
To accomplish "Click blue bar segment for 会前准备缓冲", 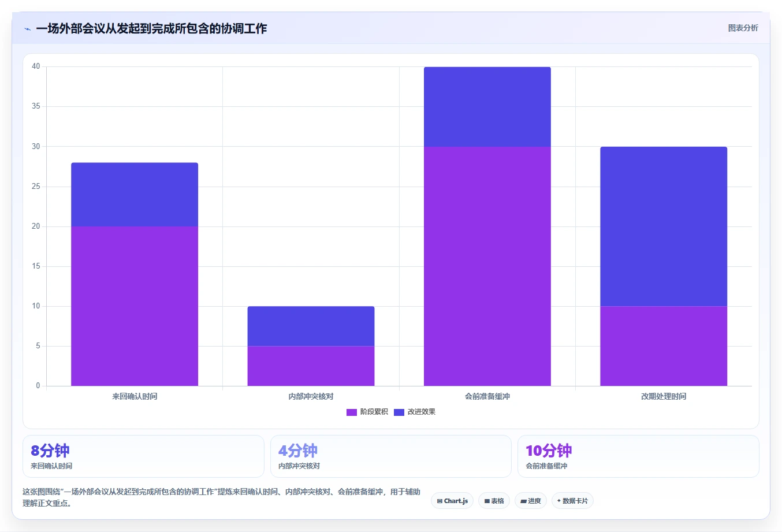I will pyautogui.click(x=487, y=107).
